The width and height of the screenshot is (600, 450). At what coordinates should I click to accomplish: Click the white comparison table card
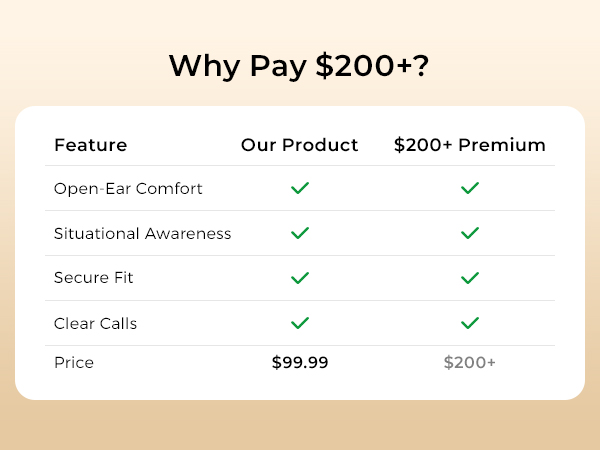click(x=300, y=253)
